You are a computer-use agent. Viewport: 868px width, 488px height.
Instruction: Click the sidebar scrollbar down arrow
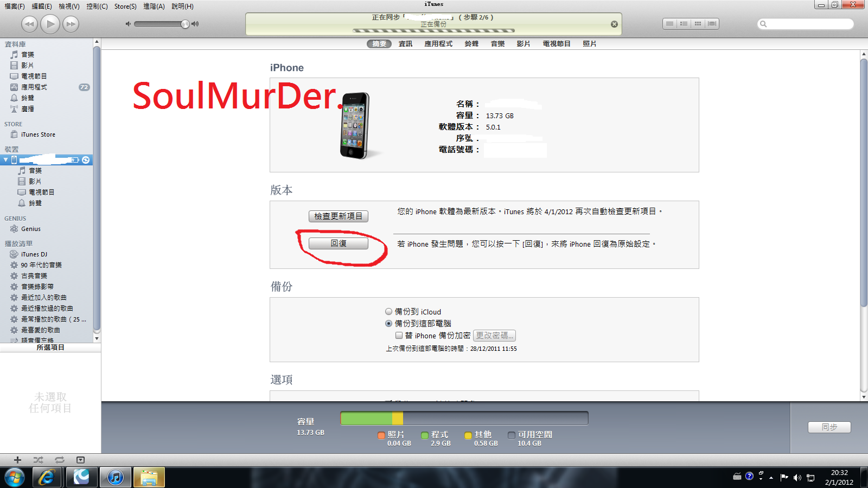pos(97,339)
